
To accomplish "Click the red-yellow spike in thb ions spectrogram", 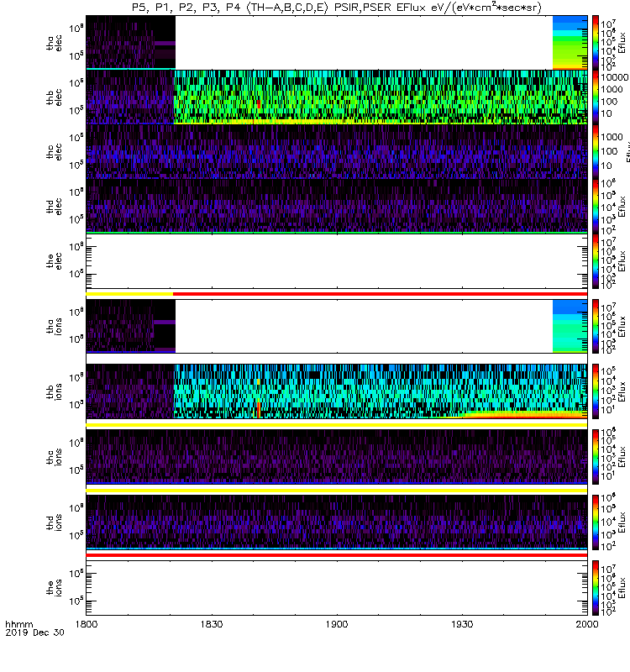I will pos(259,409).
